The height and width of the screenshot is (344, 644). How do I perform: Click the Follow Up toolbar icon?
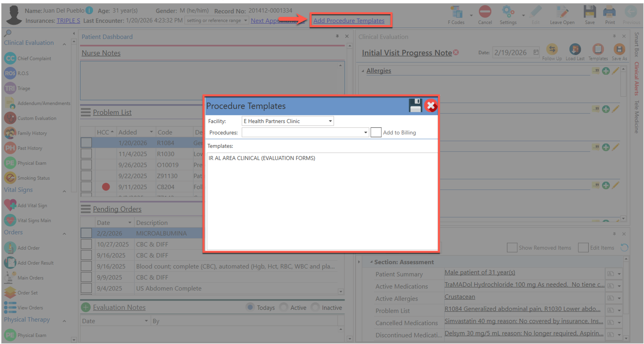coord(552,49)
